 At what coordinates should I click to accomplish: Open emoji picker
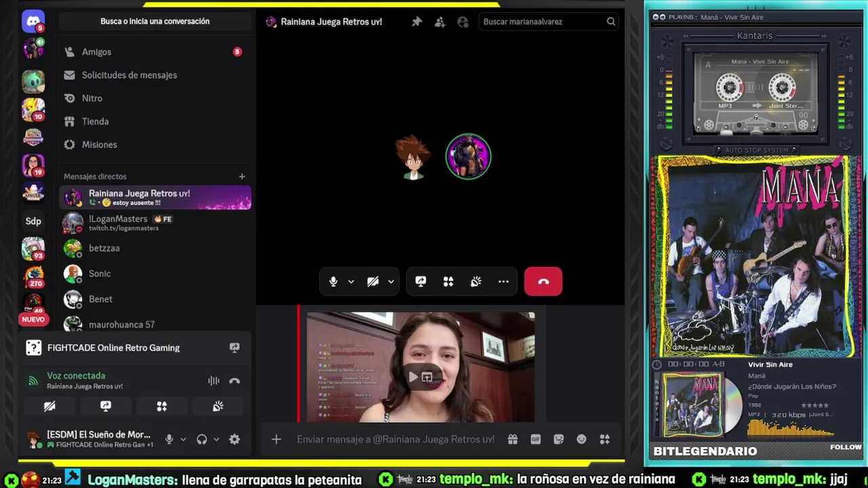pyautogui.click(x=582, y=439)
